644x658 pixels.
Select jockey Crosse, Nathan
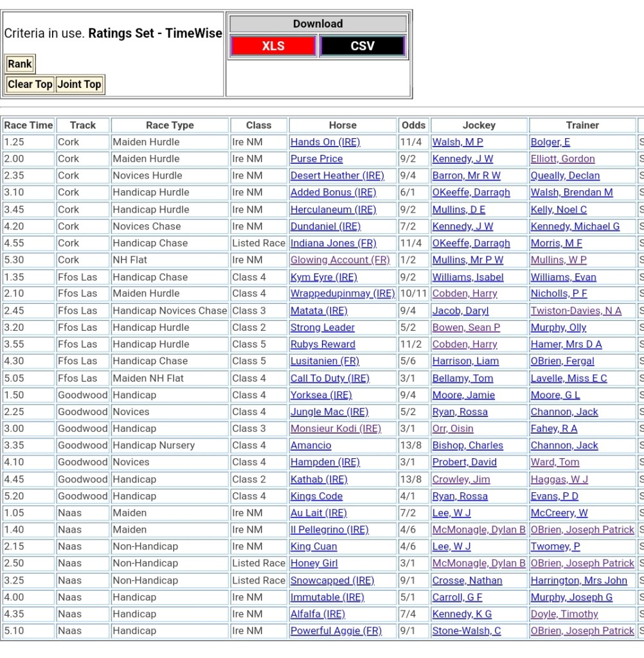pyautogui.click(x=467, y=580)
